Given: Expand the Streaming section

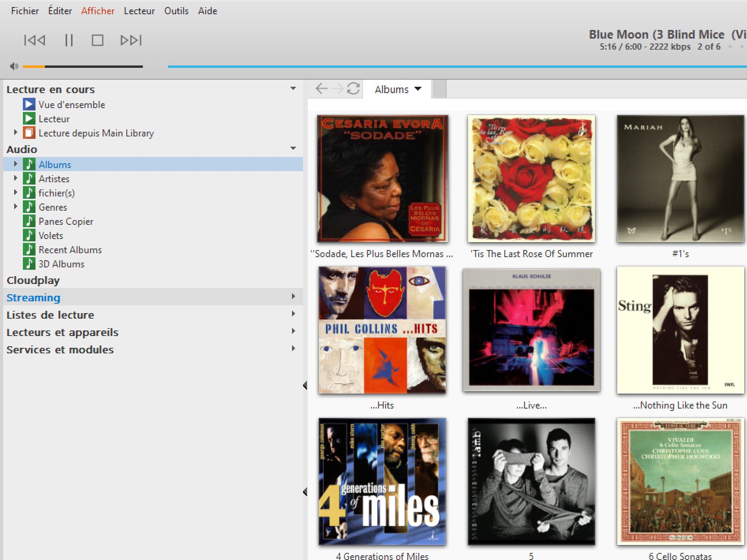Looking at the screenshot, I should click(293, 297).
